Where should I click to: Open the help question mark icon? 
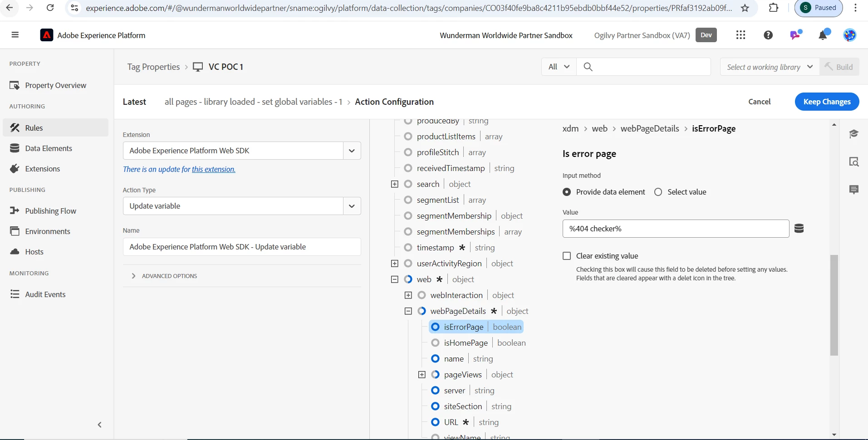click(768, 35)
